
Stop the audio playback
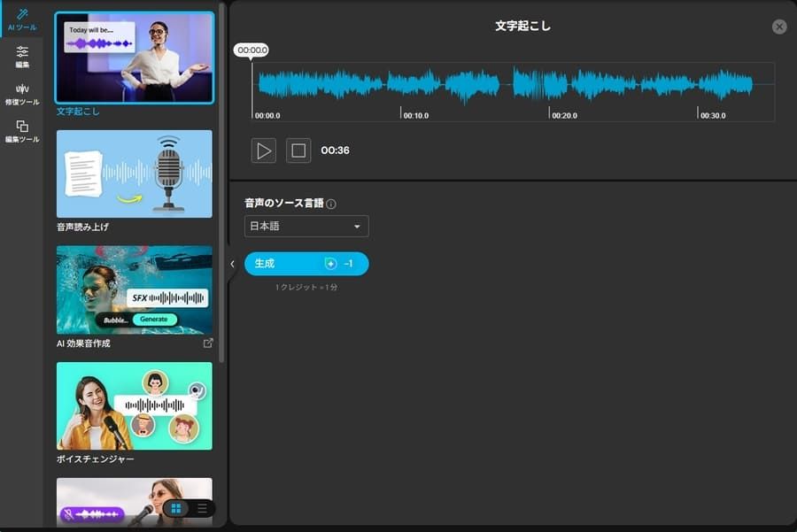298,150
